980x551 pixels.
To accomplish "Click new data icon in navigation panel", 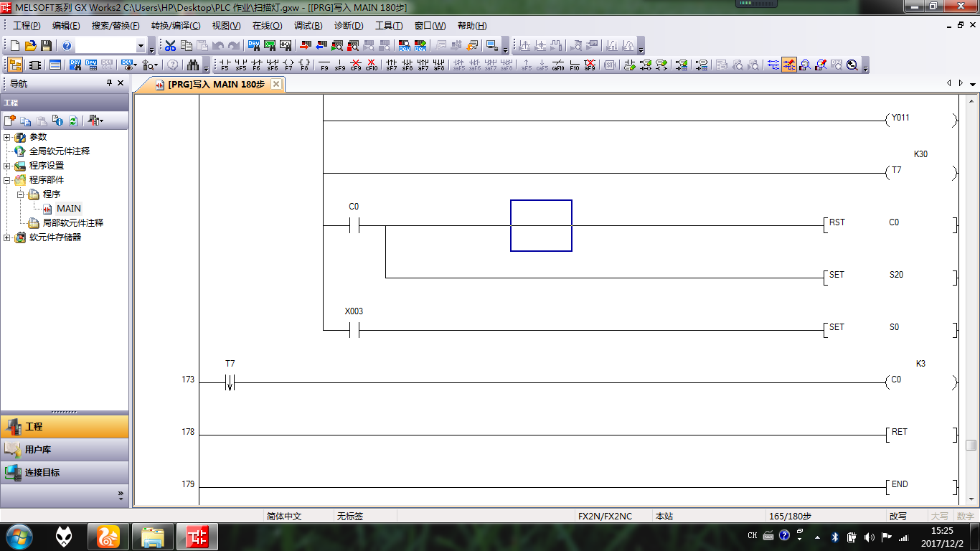I will (10, 121).
